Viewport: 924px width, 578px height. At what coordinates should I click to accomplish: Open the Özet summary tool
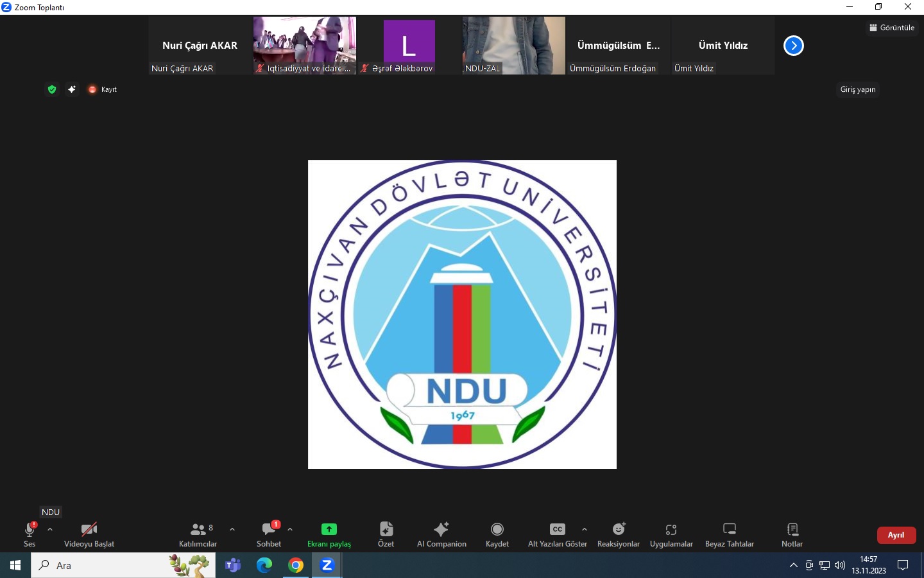click(x=386, y=534)
